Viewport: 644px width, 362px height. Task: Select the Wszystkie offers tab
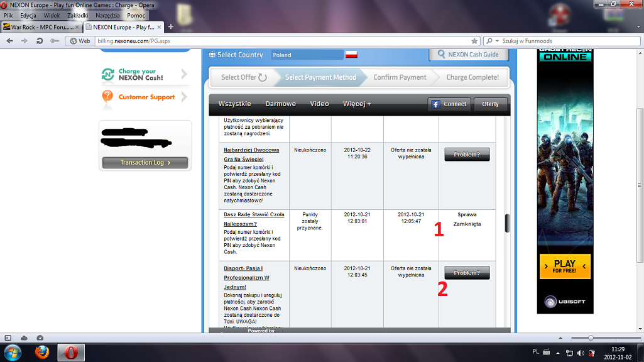coord(234,104)
